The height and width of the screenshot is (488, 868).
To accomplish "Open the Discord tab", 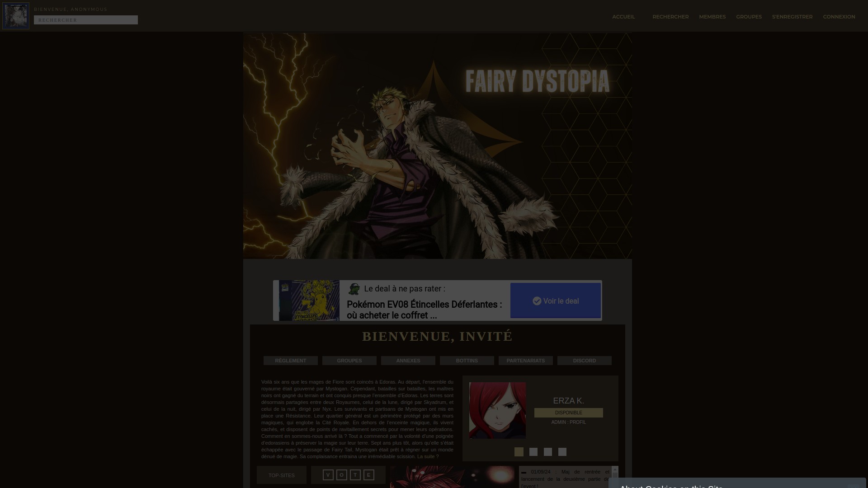I will click(585, 361).
